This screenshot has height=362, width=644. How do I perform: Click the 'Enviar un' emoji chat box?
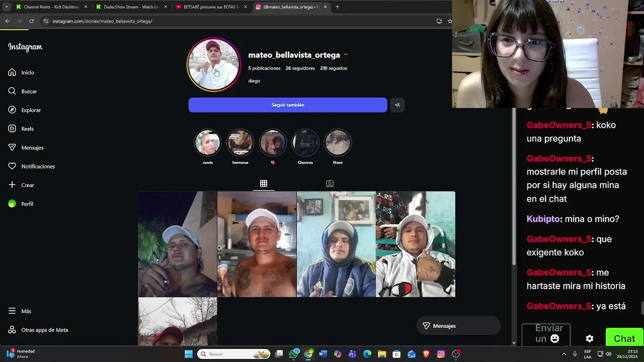click(x=546, y=334)
